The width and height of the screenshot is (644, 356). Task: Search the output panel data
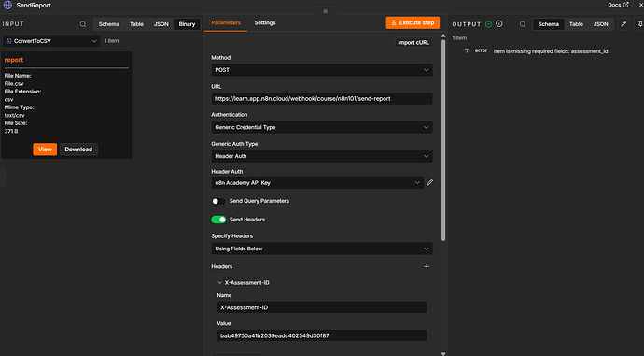523,24
